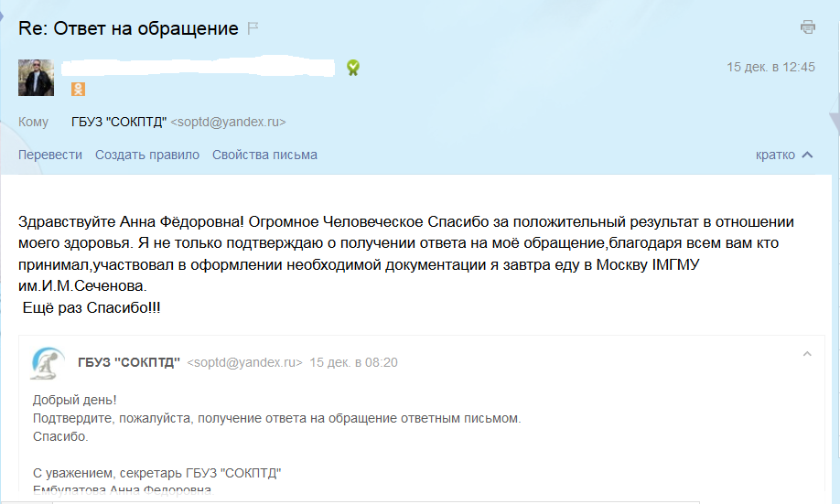This screenshot has width=840, height=504.
Task: Click the 15 дек. в 12:45 timestamp
Action: pos(770,68)
